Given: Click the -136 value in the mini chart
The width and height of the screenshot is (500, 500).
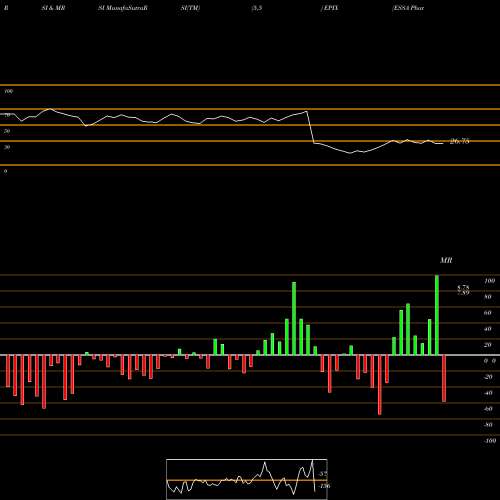Looking at the screenshot, I should (x=324, y=486).
